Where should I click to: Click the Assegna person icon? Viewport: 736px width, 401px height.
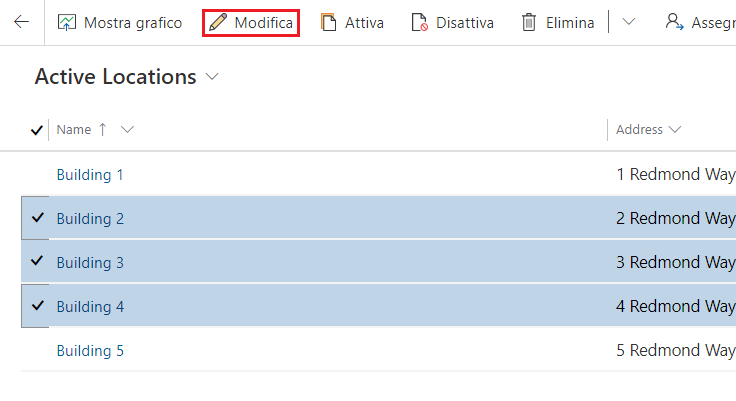click(674, 22)
